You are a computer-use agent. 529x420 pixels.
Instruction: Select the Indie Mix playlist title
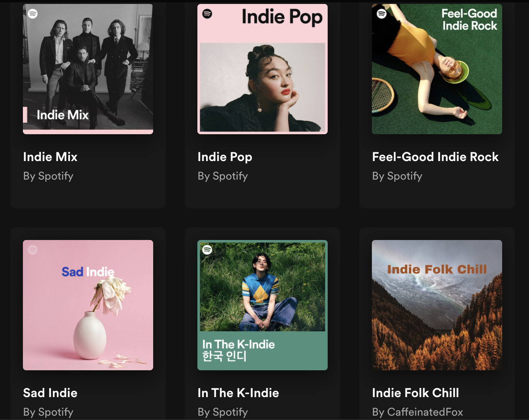pyautogui.click(x=50, y=157)
